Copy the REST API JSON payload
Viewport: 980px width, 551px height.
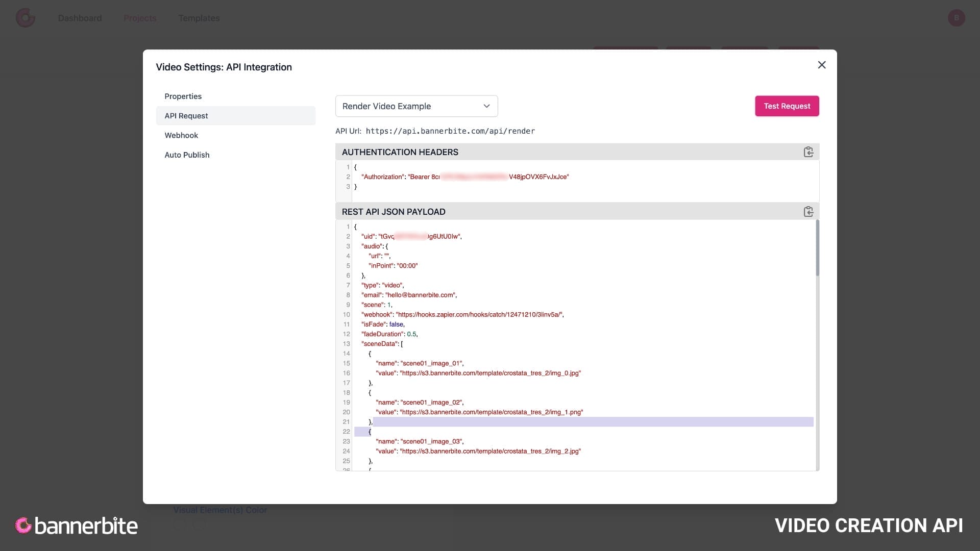tap(808, 212)
